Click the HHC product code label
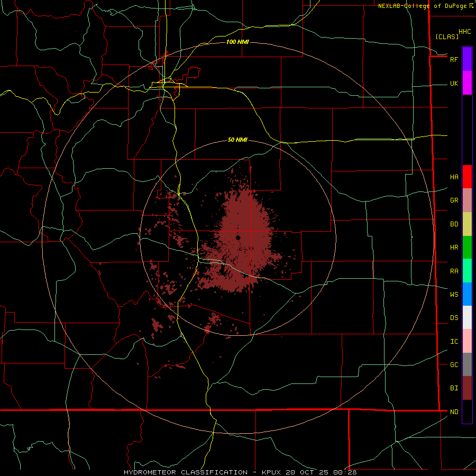 pyautogui.click(x=464, y=32)
